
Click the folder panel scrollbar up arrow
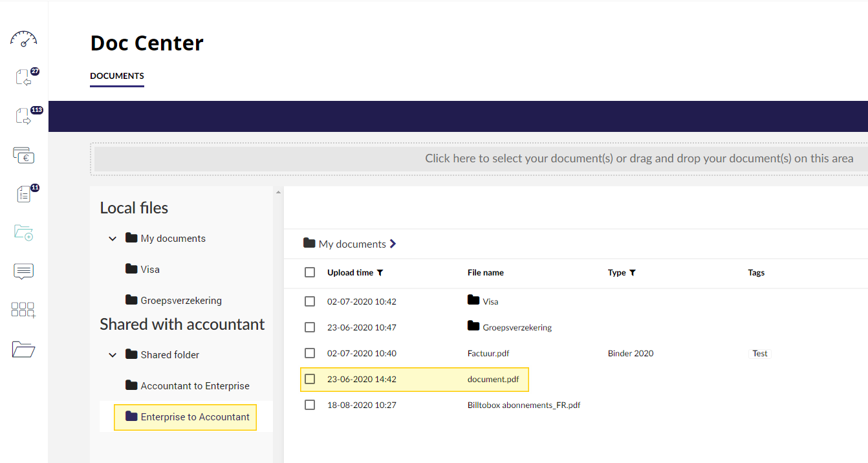(279, 192)
